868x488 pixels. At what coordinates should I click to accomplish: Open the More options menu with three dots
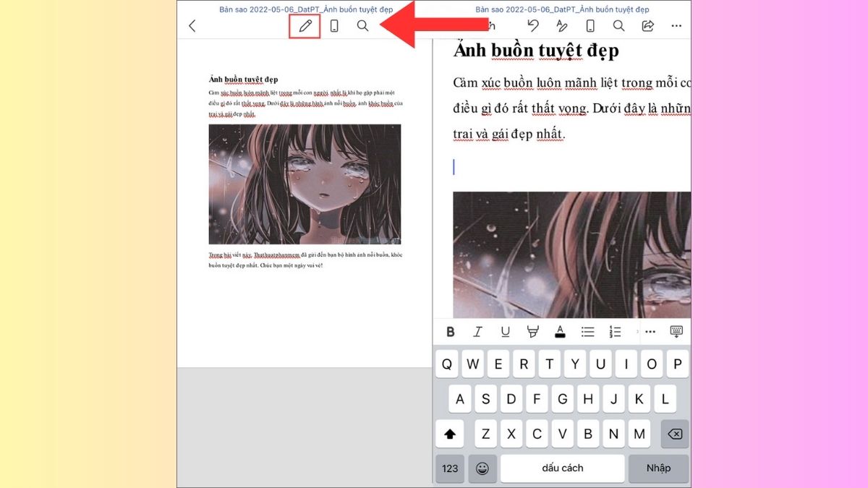676,25
